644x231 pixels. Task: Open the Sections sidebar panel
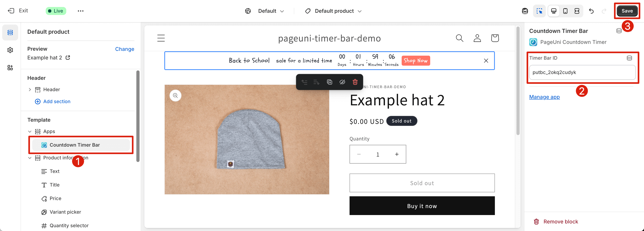point(10,33)
